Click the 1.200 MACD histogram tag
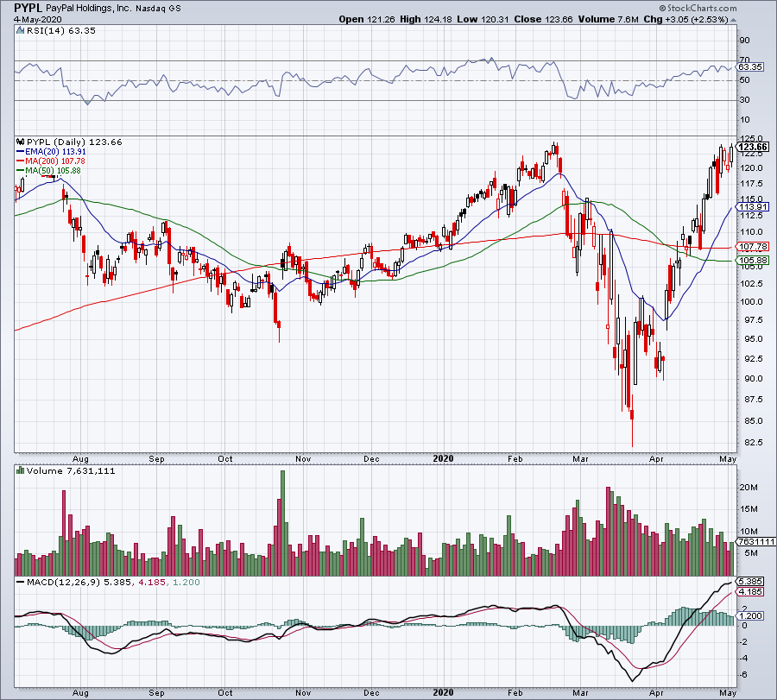The image size is (777, 700). [751, 615]
